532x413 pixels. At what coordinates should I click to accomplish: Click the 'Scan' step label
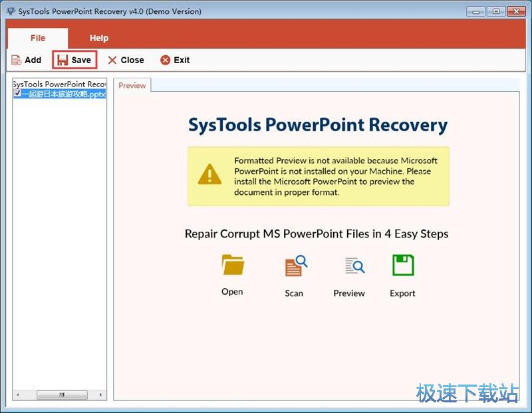[294, 293]
